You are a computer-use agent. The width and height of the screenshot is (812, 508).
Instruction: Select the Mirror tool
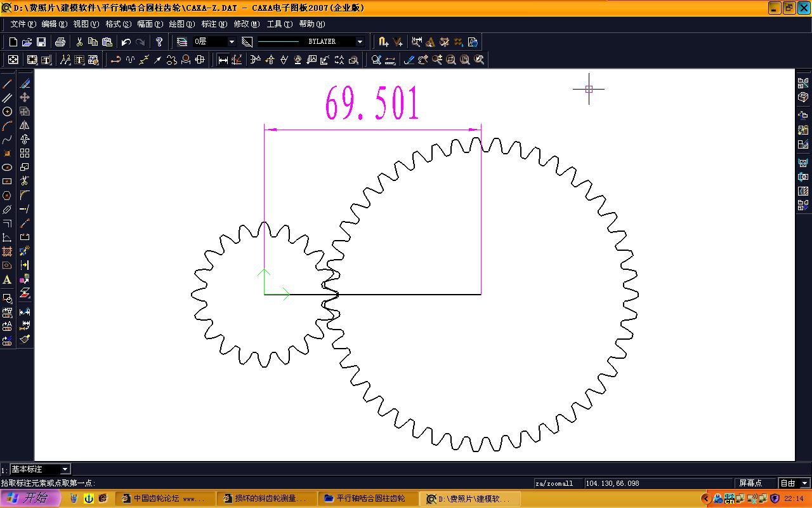pyautogui.click(x=25, y=125)
